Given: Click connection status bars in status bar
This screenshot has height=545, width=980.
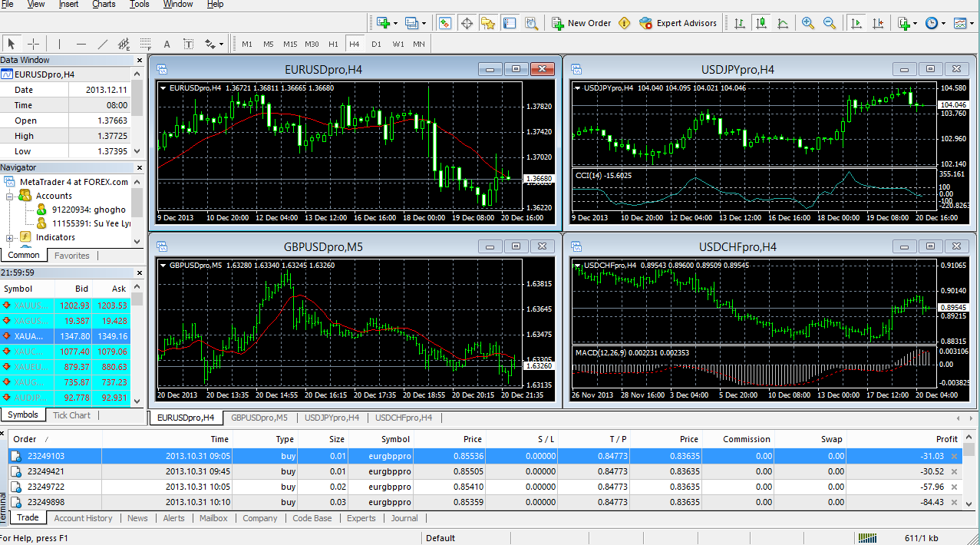Looking at the screenshot, I should pos(868,538).
